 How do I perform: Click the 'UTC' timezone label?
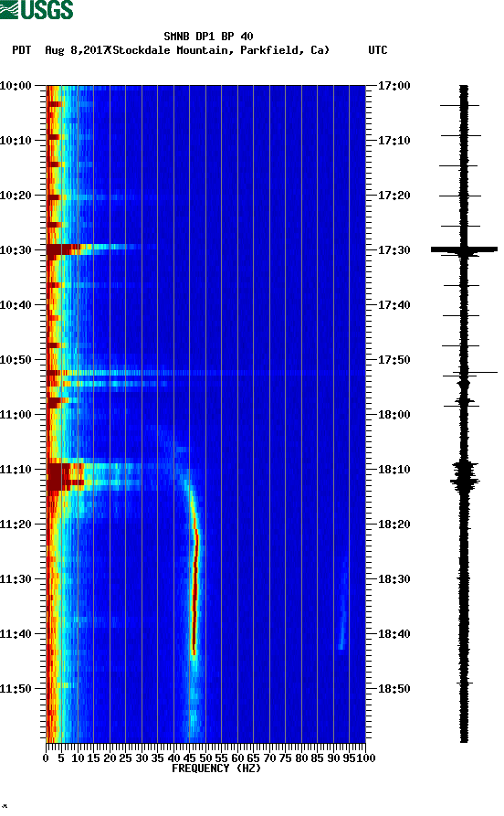[378, 50]
